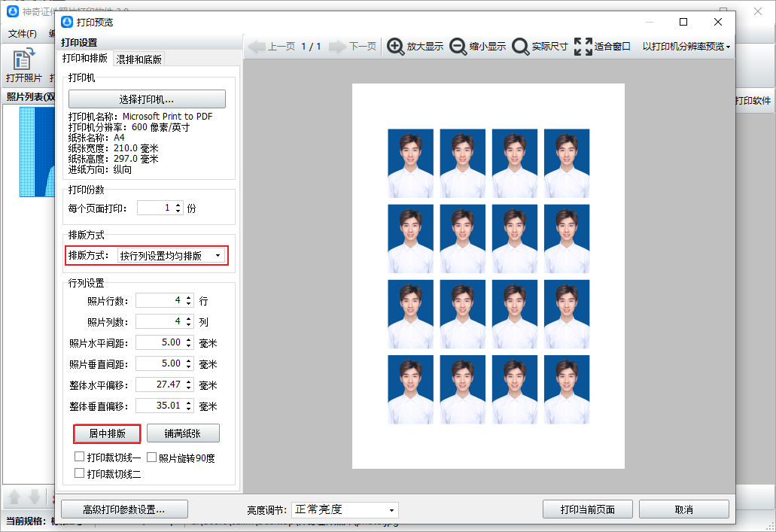The image size is (776, 532).
Task: Switch to the 混排和底版 tab
Action: pos(138,59)
